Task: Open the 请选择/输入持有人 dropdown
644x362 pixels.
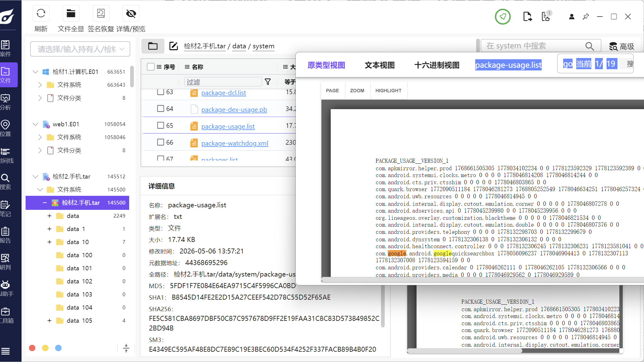Action: [x=80, y=49]
